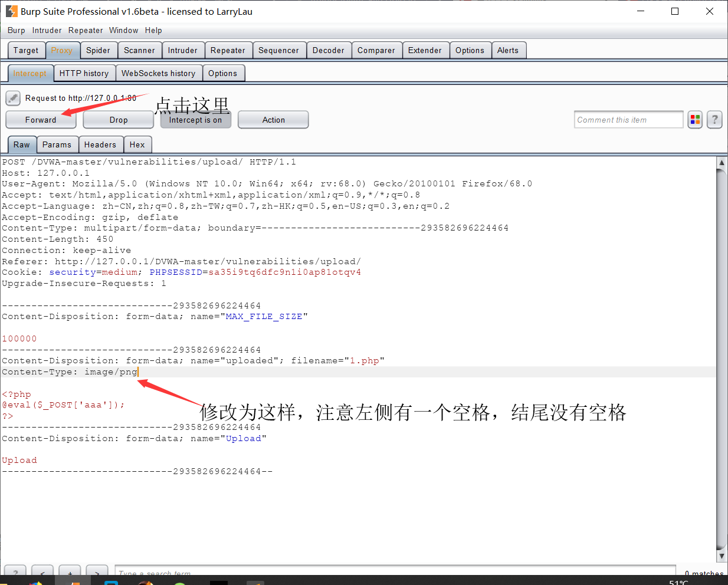
Task: Open the Repeater menu in menu bar
Action: coord(86,30)
